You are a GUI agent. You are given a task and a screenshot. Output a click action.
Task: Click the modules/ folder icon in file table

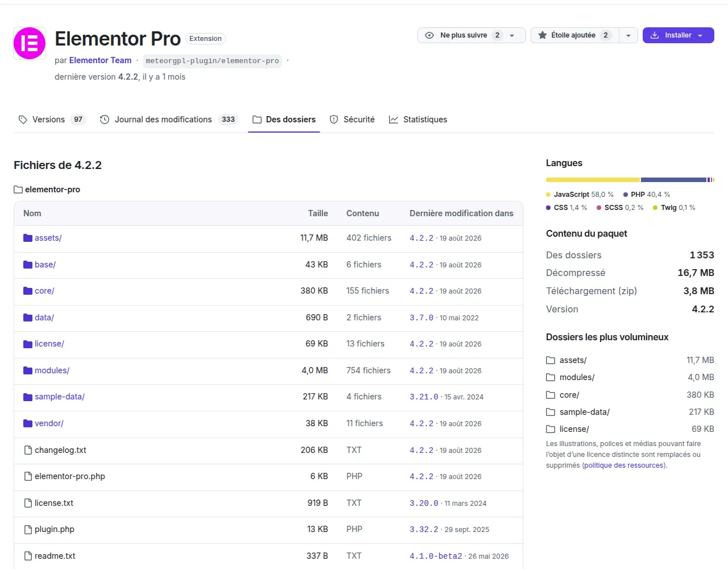28,370
